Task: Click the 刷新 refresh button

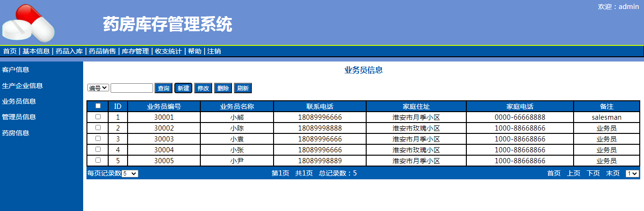Action: click(243, 88)
